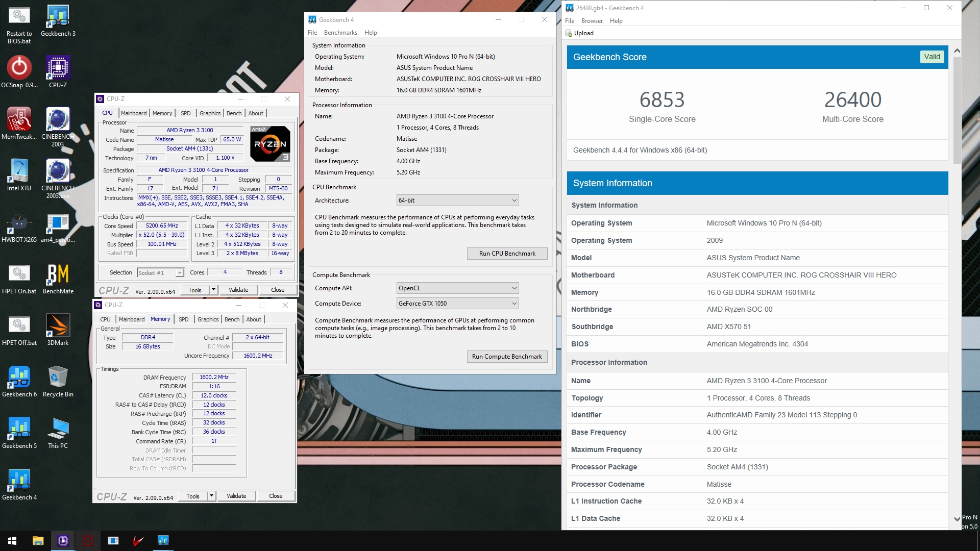This screenshot has height=551, width=980.
Task: Click the Core Speed 5200.65 MHz field
Action: click(162, 226)
